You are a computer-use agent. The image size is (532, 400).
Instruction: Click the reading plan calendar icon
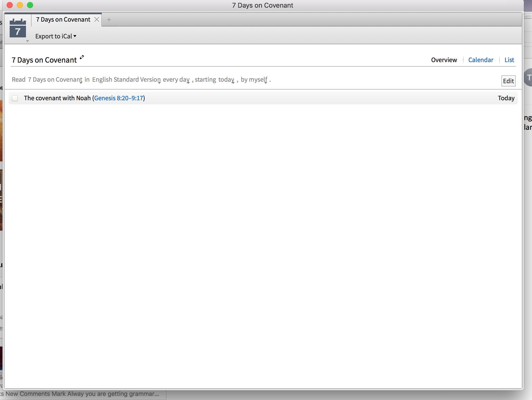[18, 28]
